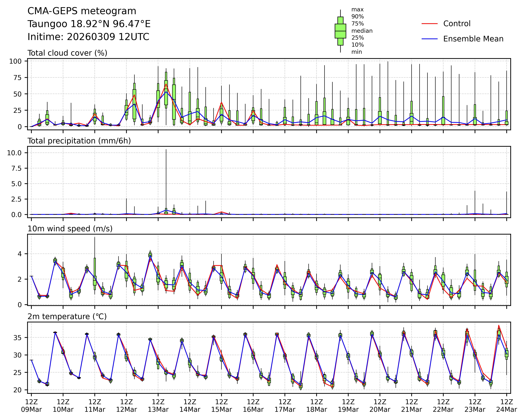
Task: Click the 10.0 precipitation y-axis tick
Action: tap(14, 153)
